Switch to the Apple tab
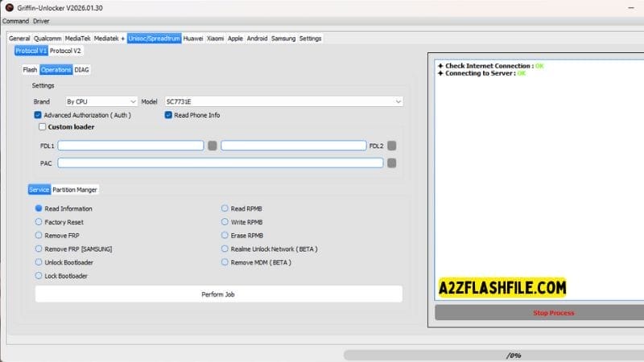The height and width of the screenshot is (362, 644). coord(235,38)
